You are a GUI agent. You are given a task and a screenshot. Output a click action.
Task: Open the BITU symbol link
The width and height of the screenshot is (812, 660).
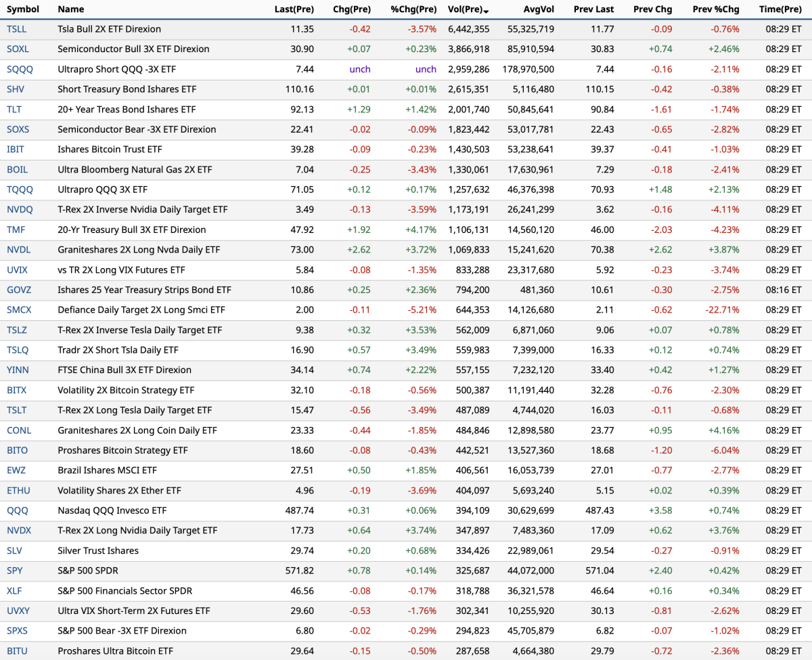pos(18,651)
